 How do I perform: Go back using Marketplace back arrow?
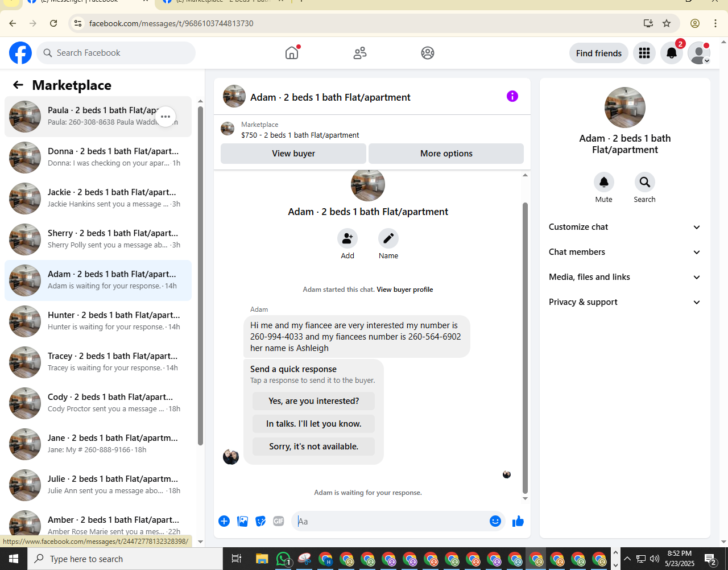(x=18, y=85)
